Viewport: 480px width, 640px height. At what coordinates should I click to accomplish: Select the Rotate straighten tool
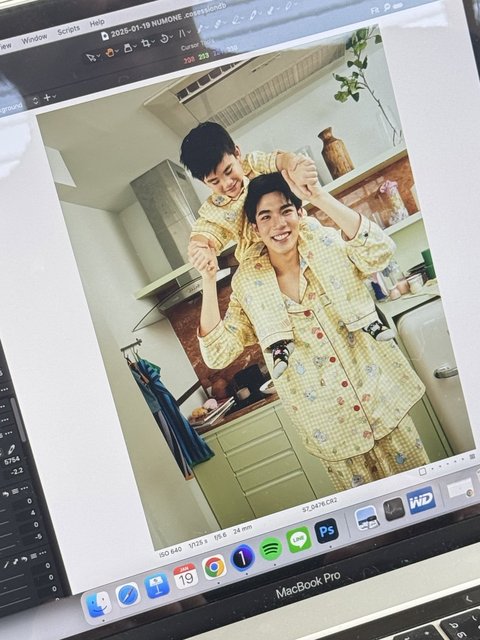tap(166, 38)
